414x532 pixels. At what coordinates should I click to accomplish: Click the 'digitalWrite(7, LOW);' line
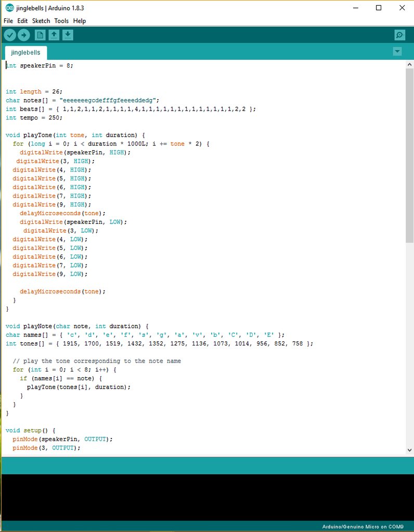coord(50,265)
